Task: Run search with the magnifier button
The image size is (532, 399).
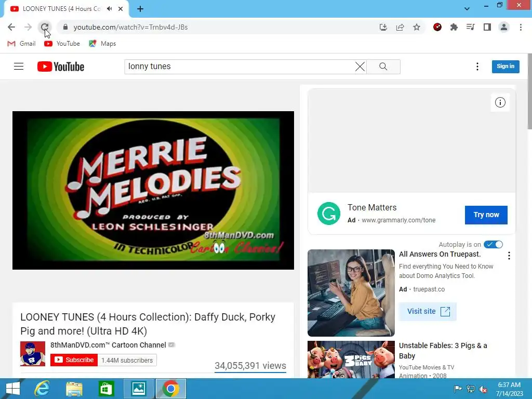Action: pyautogui.click(x=383, y=66)
